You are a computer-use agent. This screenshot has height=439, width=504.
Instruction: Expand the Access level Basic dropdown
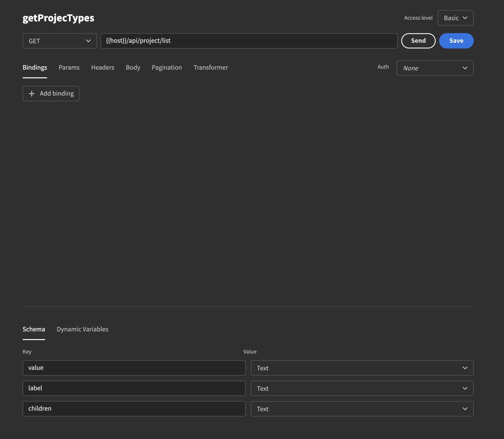pos(455,18)
